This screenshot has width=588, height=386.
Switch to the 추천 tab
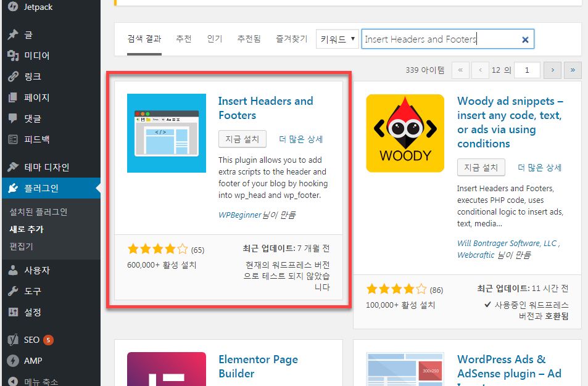(x=184, y=39)
